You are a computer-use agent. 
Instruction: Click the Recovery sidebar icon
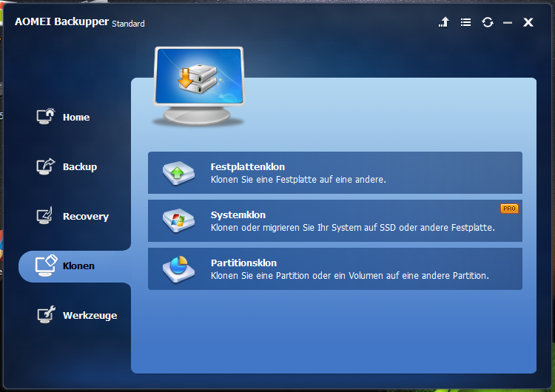click(x=45, y=215)
